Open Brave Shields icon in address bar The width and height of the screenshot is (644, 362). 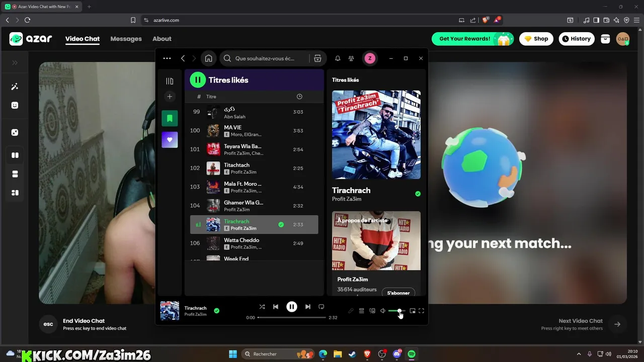[x=485, y=20]
